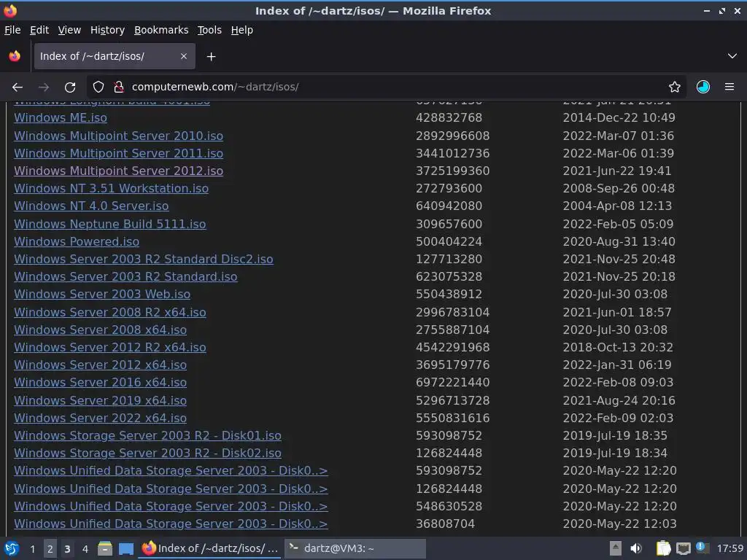Open Windows Server 2012 R2 x64.iso
747x560 pixels.
point(110,348)
